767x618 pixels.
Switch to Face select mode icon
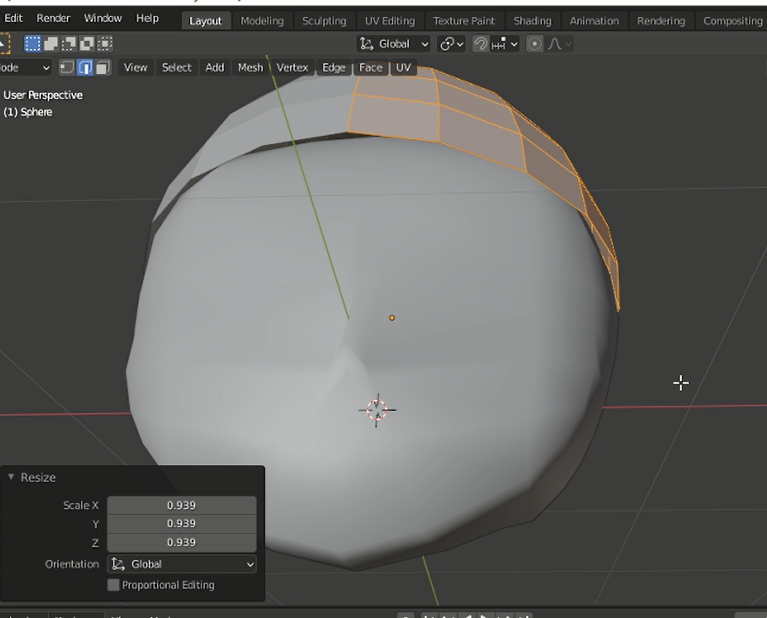pos(103,68)
